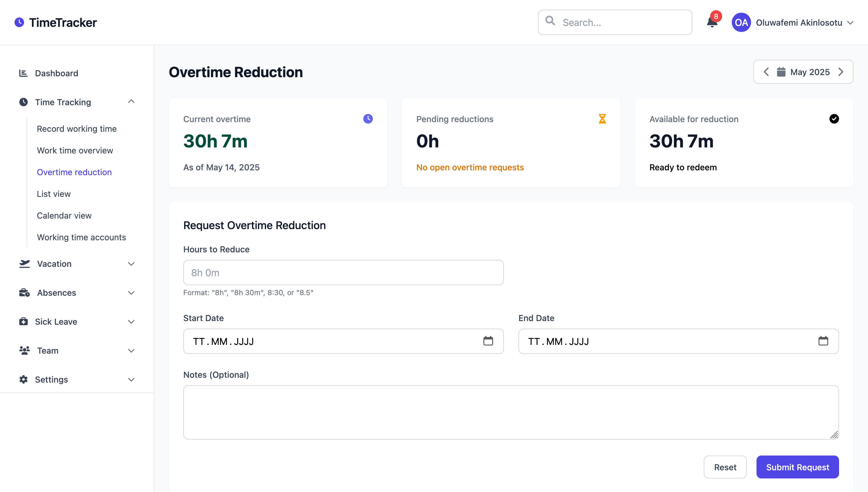Open List view
The width and height of the screenshot is (868, 492).
(x=54, y=194)
